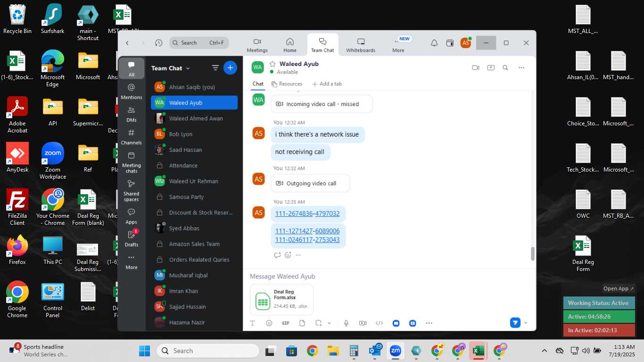Open Shared spaces in the sidebar
Screen dimensions: 644x362
point(132,190)
